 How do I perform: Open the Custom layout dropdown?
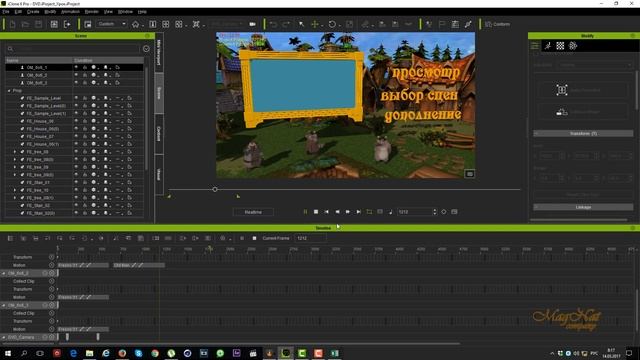click(x=111, y=24)
